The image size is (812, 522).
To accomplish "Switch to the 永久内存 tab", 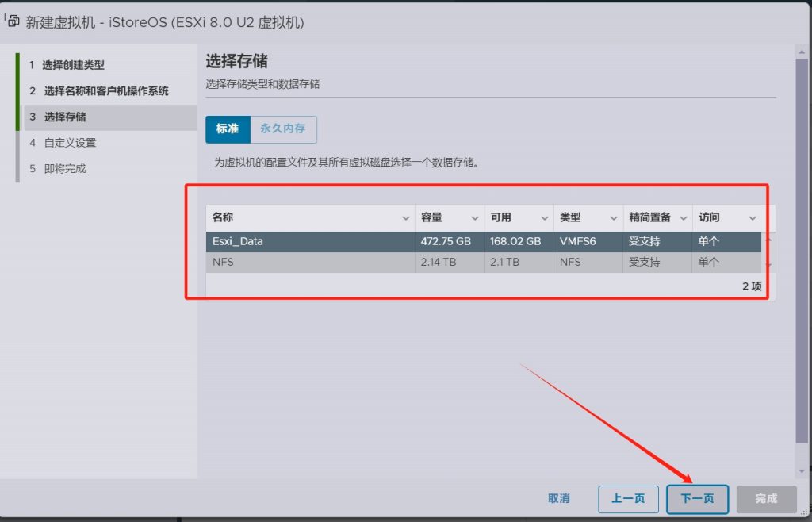I will coord(283,129).
